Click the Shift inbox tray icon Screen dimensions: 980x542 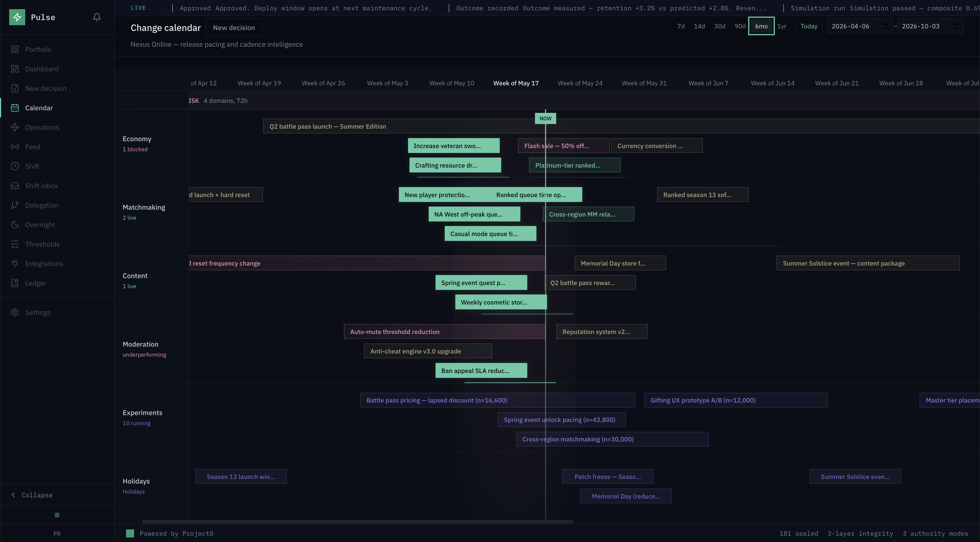[x=15, y=186]
